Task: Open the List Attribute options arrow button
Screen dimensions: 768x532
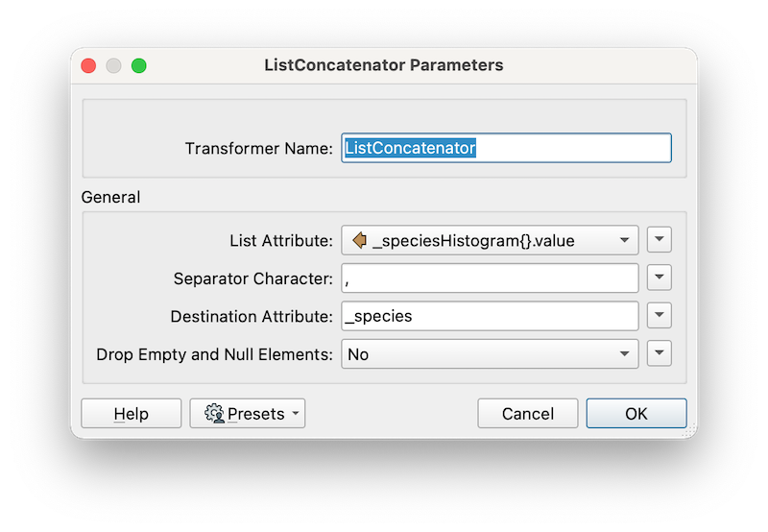Action: point(659,240)
